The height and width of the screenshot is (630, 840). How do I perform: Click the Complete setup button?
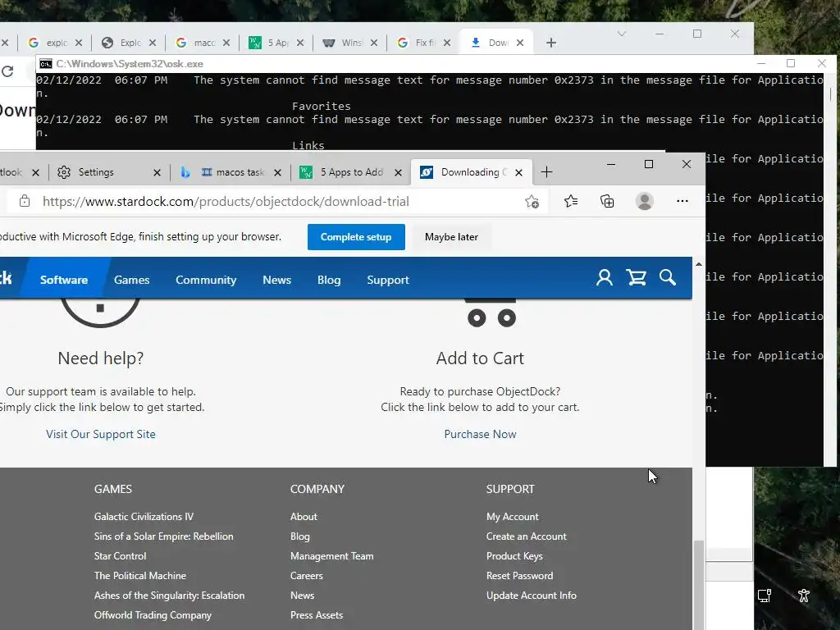tap(356, 237)
